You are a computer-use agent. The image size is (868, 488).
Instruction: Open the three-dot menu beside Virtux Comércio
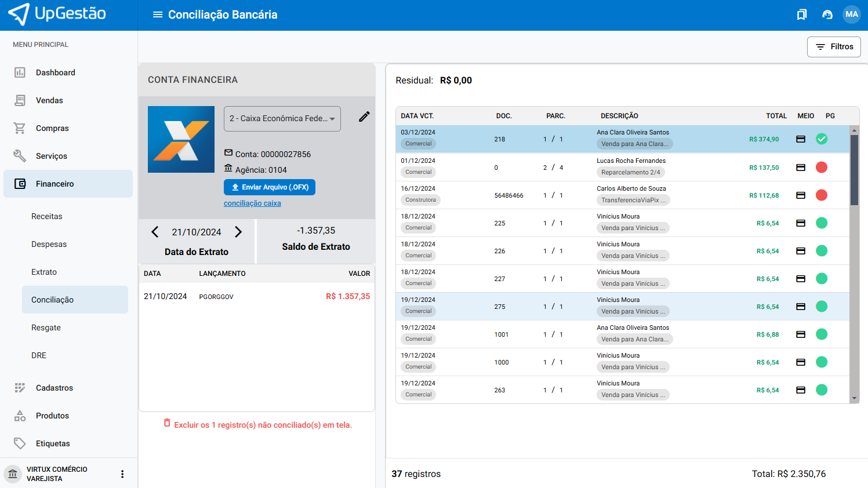[x=122, y=474]
